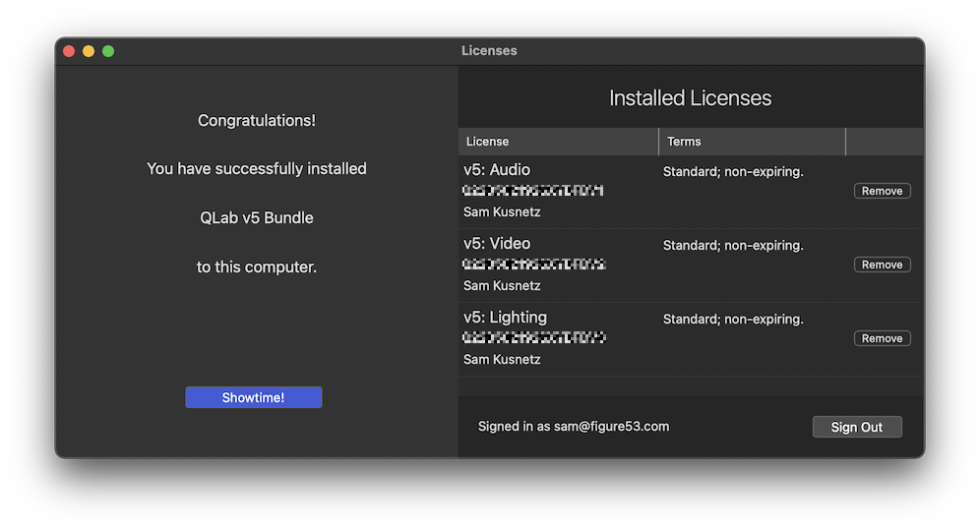Click the Terms column header
The height and width of the screenshot is (531, 980).
(x=752, y=142)
